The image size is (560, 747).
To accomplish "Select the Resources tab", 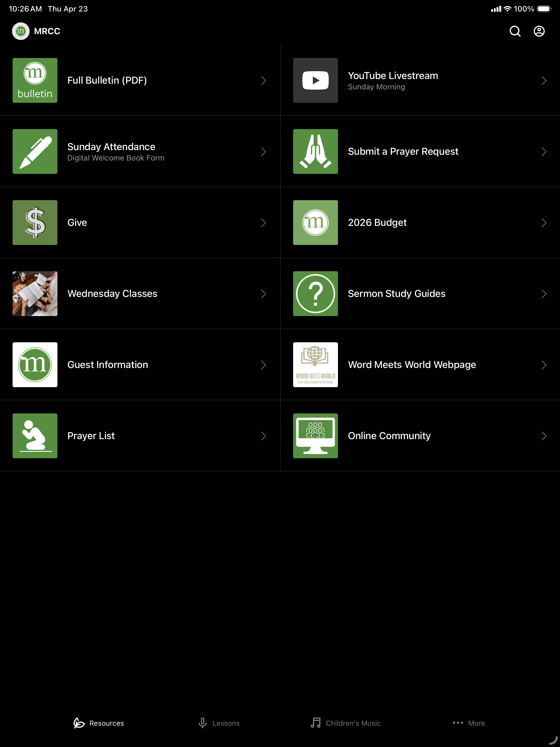I will click(x=99, y=723).
